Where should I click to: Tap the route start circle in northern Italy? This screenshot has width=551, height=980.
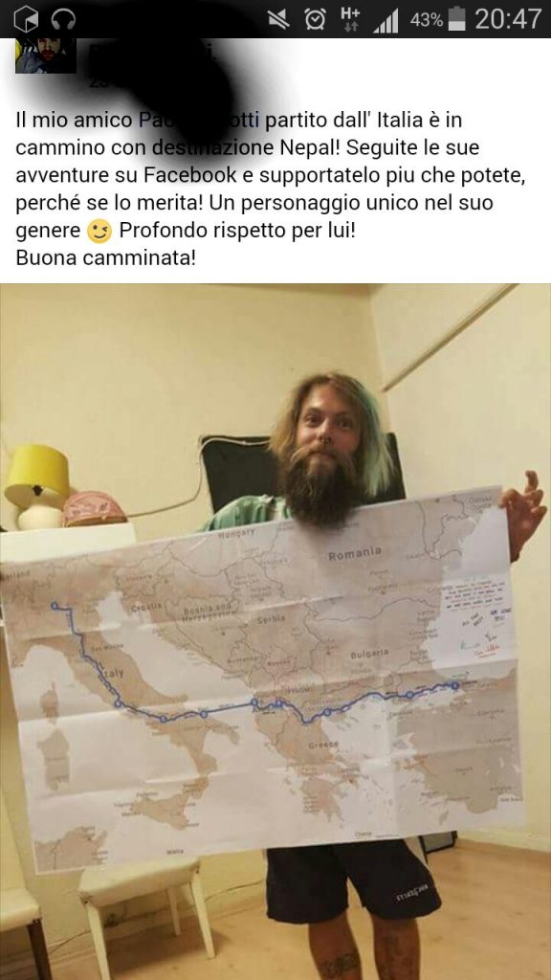click(x=55, y=605)
